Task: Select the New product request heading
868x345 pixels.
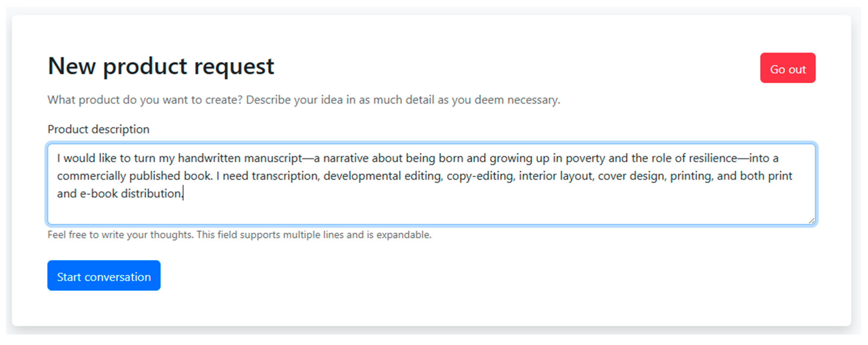Action: [161, 66]
